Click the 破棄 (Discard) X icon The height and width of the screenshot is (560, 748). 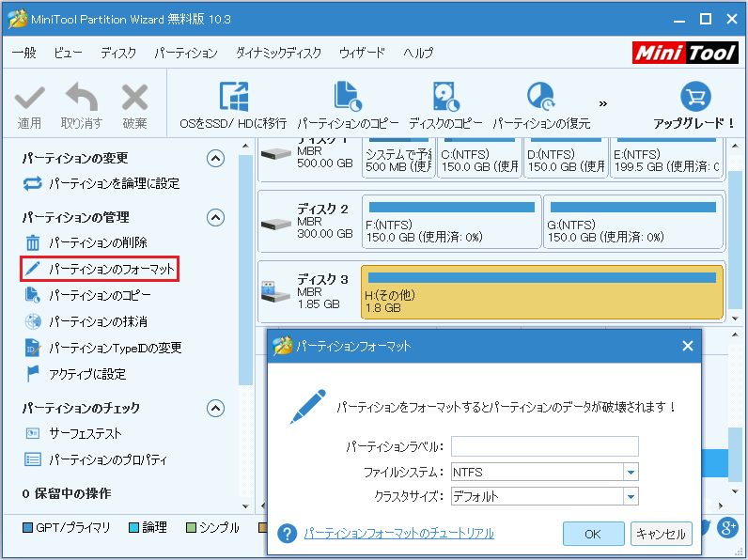tap(134, 98)
